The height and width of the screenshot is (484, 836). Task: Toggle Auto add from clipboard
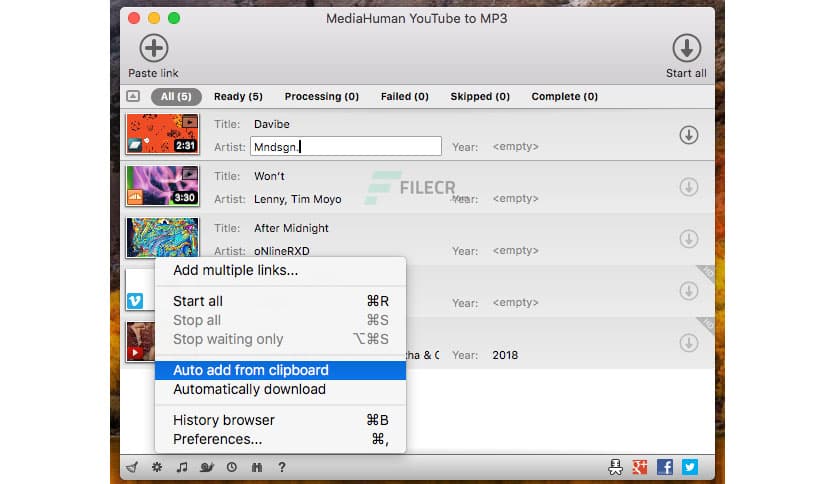[280, 370]
